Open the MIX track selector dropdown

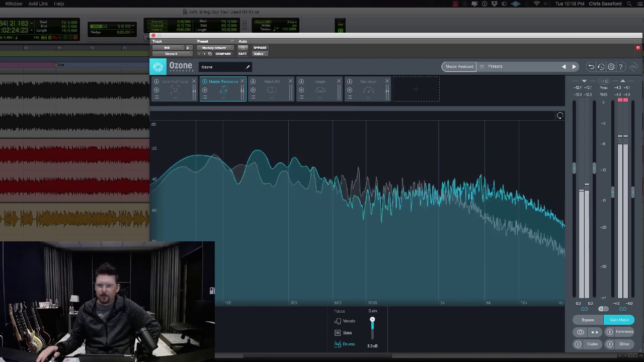coord(168,48)
